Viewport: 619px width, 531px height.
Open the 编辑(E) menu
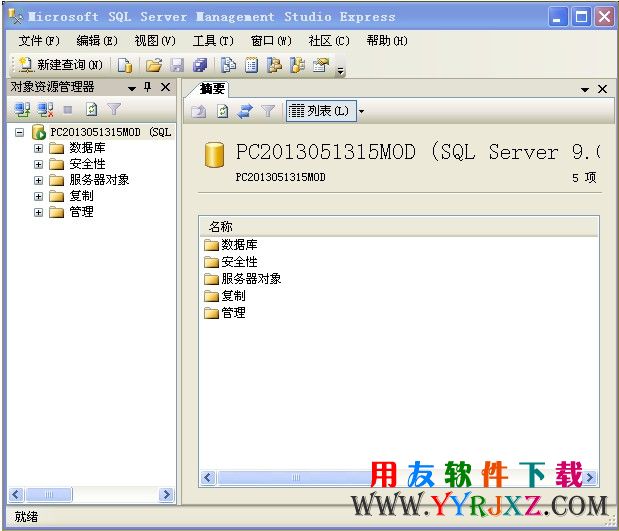click(x=97, y=41)
